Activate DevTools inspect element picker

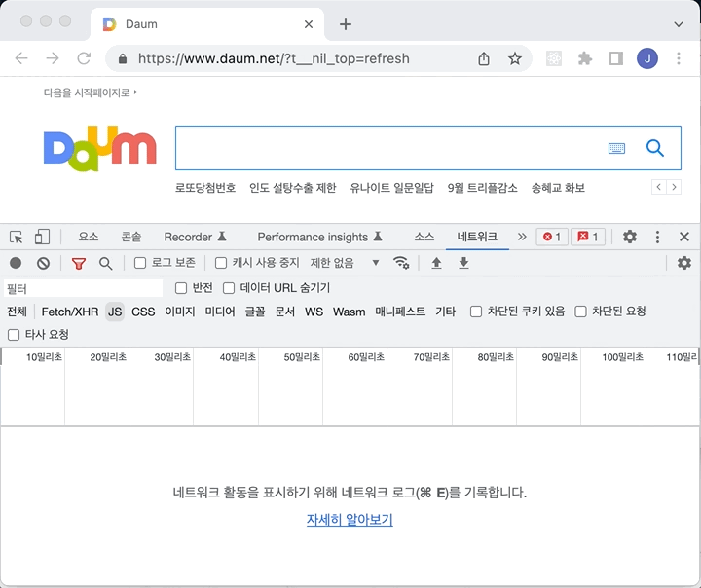click(17, 237)
